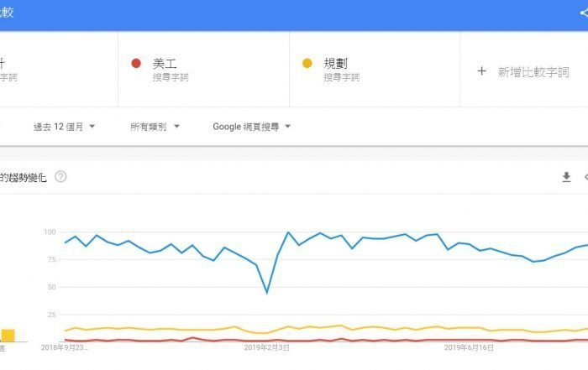Open the 所有類別 category dropdown

pyautogui.click(x=153, y=127)
